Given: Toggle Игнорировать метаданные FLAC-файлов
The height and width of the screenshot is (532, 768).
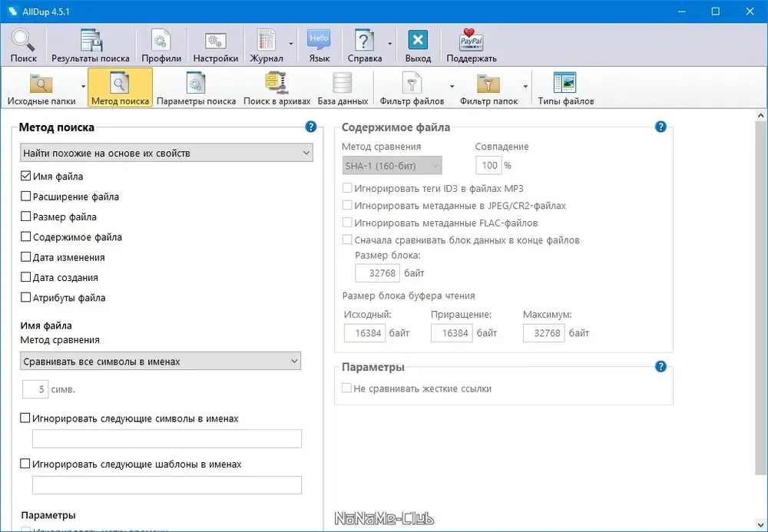Looking at the screenshot, I should tap(347, 223).
